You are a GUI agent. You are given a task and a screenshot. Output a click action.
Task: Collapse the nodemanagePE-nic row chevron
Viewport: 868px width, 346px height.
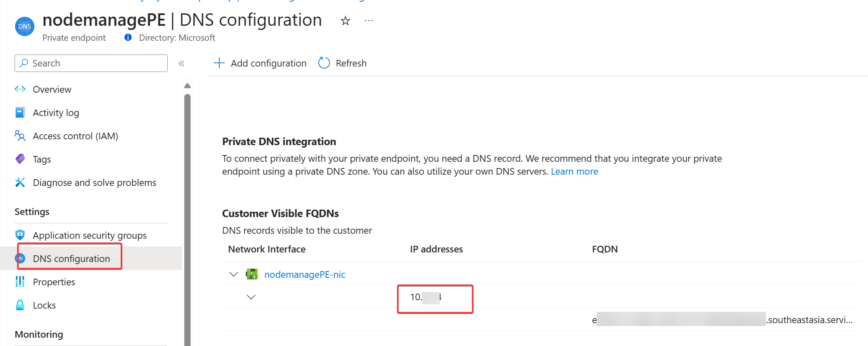233,274
